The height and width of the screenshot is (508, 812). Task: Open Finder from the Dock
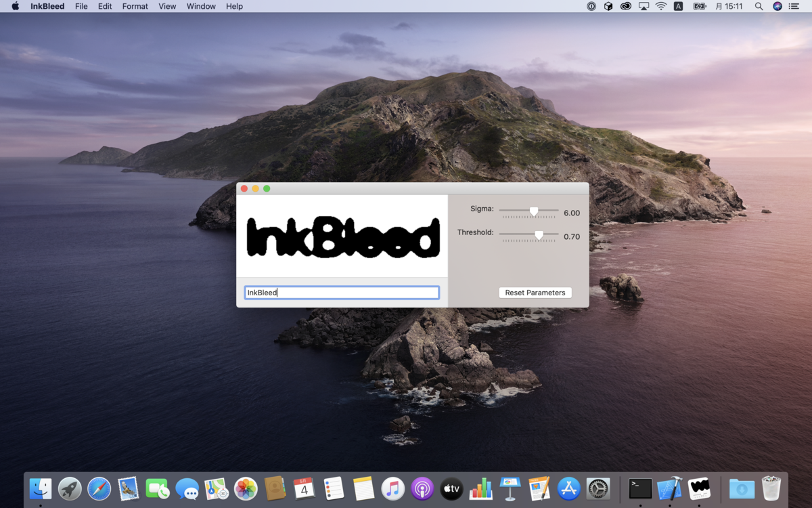pos(41,488)
